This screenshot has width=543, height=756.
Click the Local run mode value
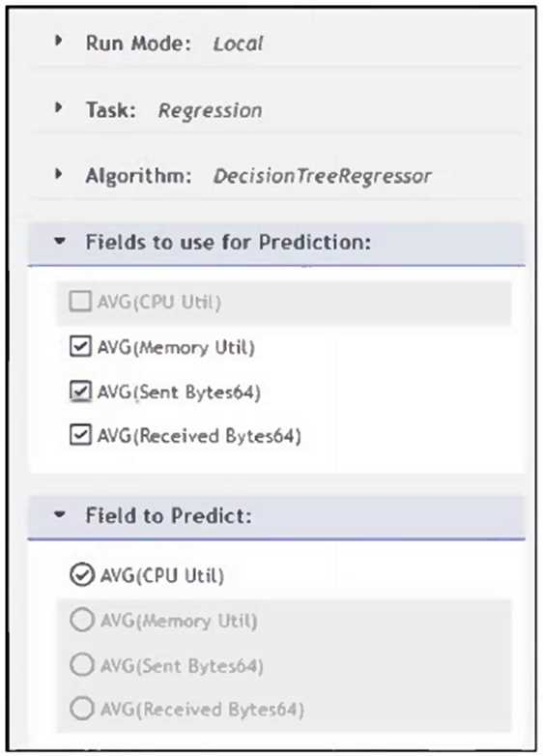pos(238,44)
